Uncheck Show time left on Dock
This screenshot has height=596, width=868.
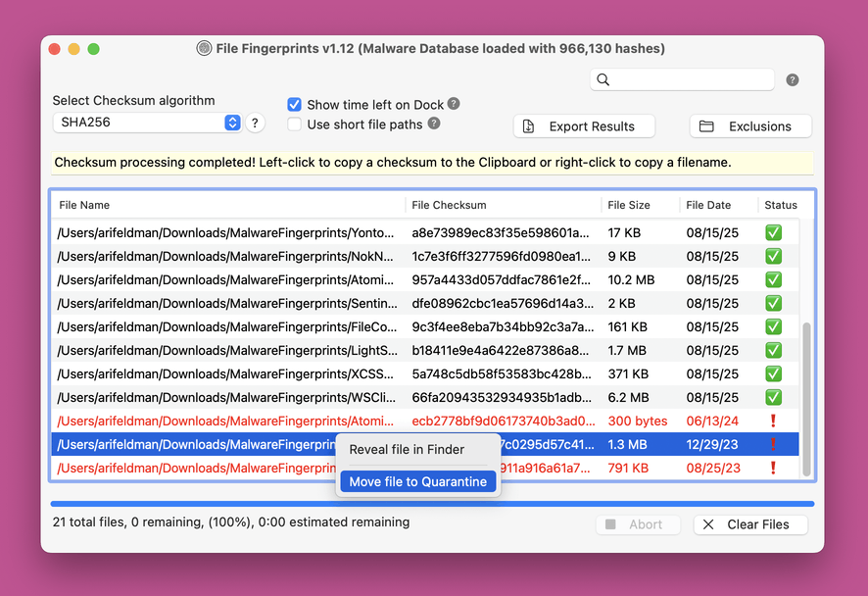[295, 105]
